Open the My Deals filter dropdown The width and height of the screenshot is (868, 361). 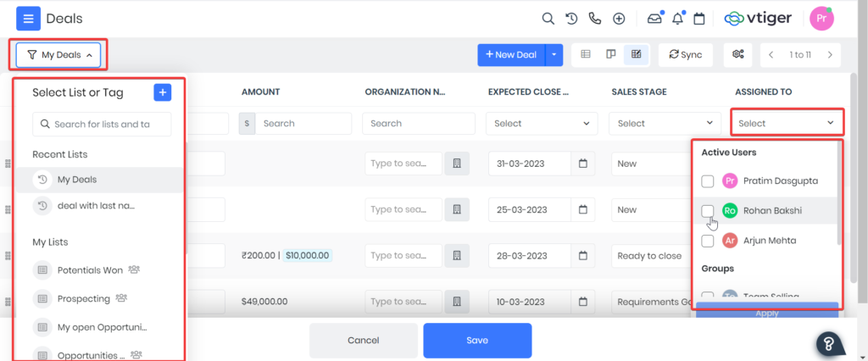[58, 55]
